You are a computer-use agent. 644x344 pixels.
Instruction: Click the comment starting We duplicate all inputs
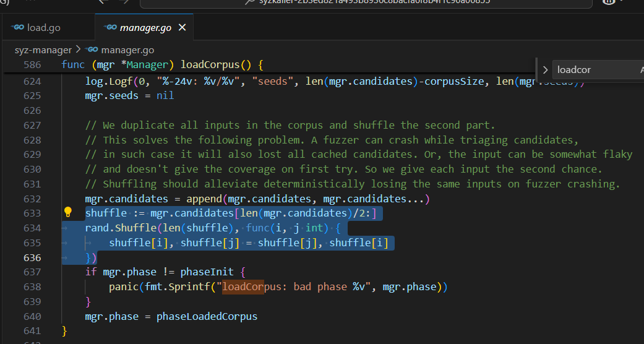290,125
